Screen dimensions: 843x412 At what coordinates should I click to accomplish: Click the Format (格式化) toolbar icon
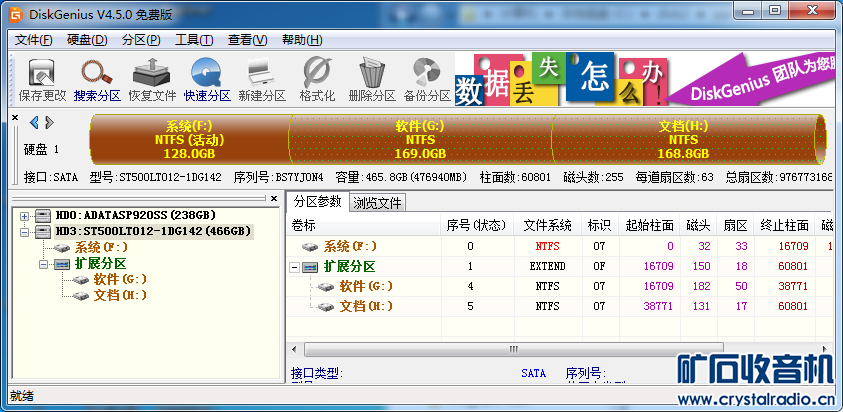[317, 80]
